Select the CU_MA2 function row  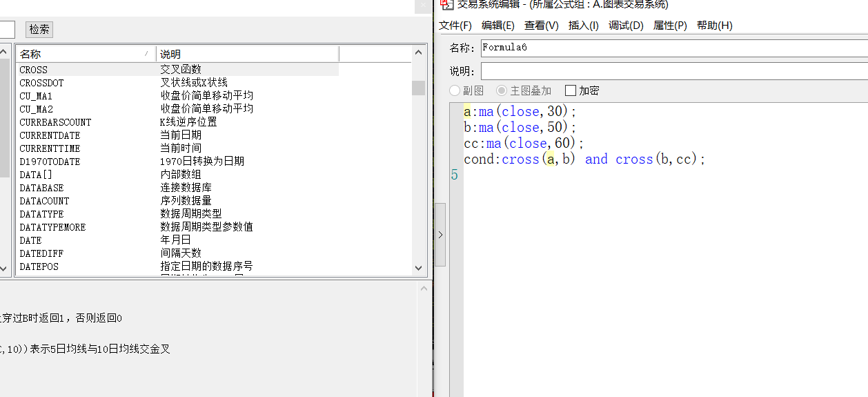(177, 109)
